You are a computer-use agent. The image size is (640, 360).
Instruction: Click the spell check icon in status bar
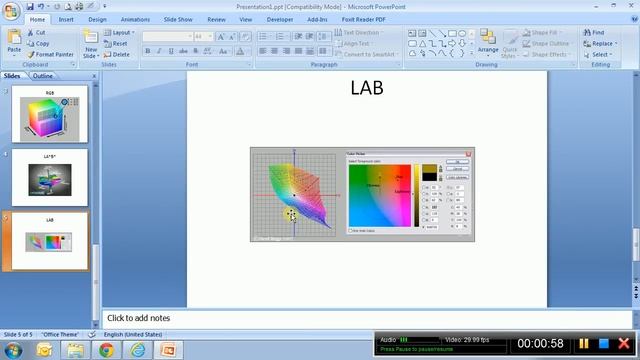coord(92,334)
